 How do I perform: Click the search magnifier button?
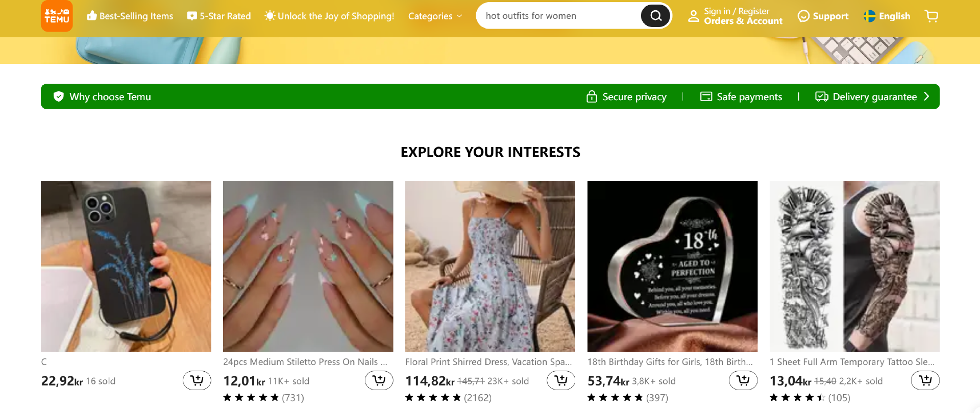655,16
